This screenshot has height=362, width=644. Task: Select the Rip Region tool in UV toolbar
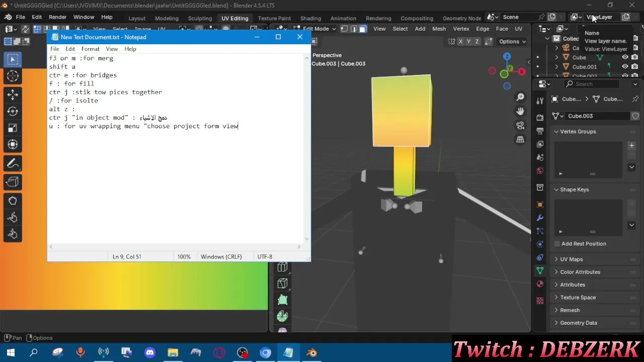tap(13, 182)
